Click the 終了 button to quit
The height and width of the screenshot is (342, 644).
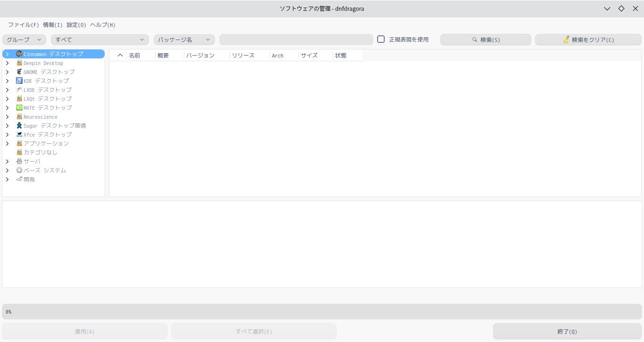(x=567, y=331)
